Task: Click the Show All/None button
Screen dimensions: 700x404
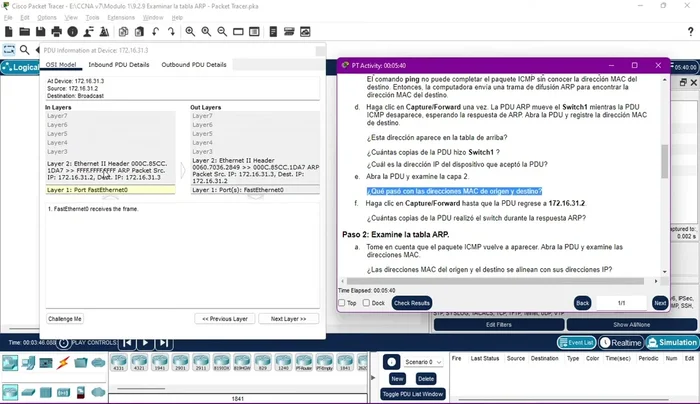Action: [x=631, y=325]
